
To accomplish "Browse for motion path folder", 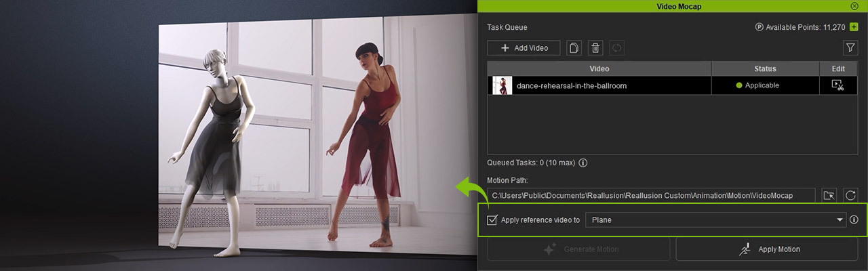I will 829,196.
